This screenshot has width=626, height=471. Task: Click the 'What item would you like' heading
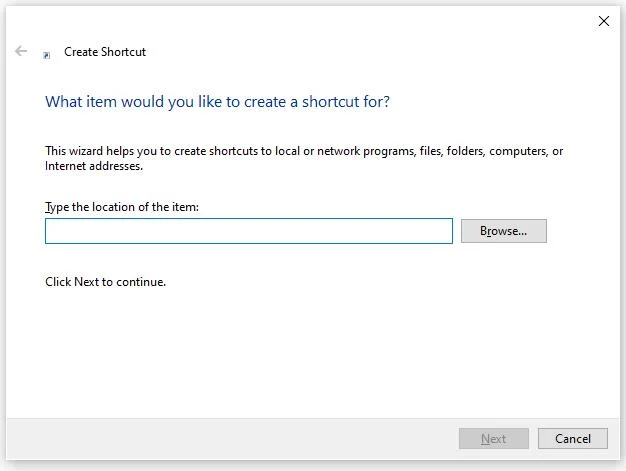coord(217,102)
